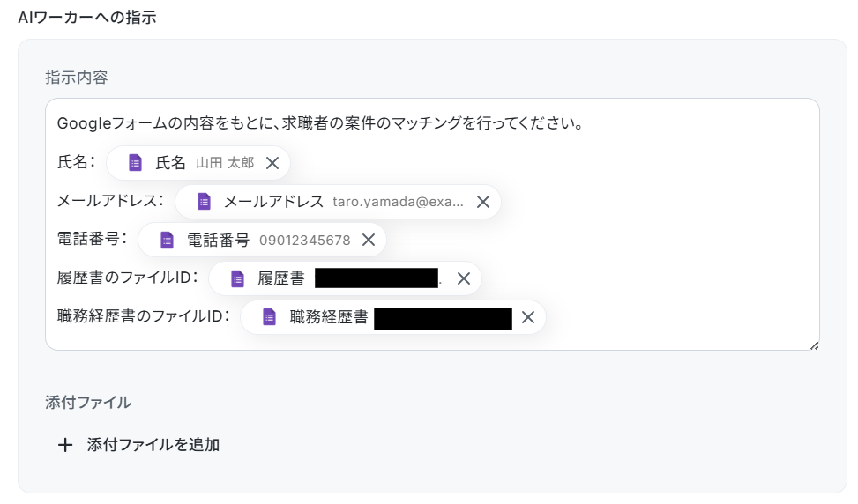Click 添付ファイルを追加 button text
The height and width of the screenshot is (504, 858).
[x=153, y=445]
